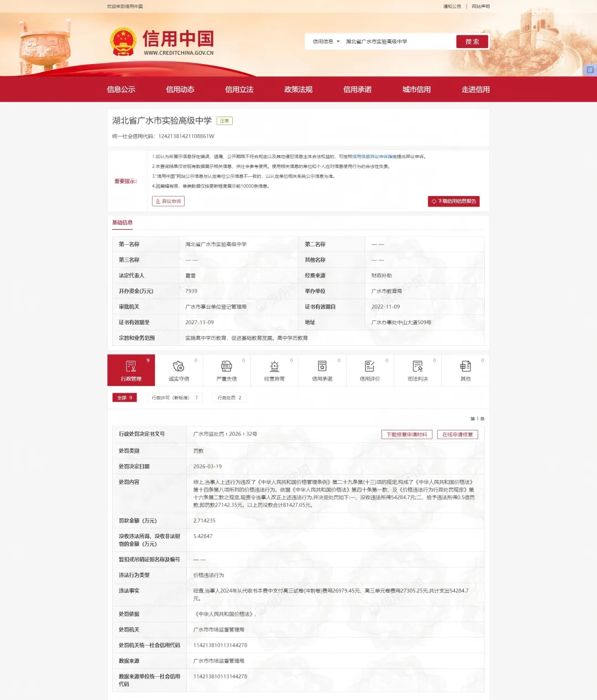Click 处罚机关统一社会信用代码 value 114213810113144278

221,645
